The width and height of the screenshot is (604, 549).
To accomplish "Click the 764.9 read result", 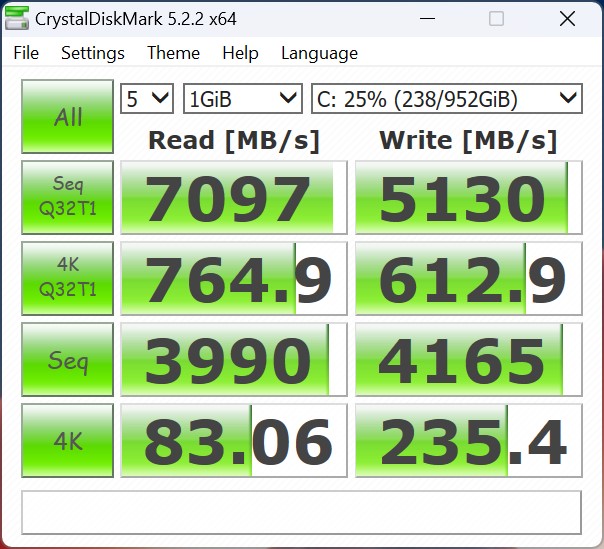I will pos(234,278).
